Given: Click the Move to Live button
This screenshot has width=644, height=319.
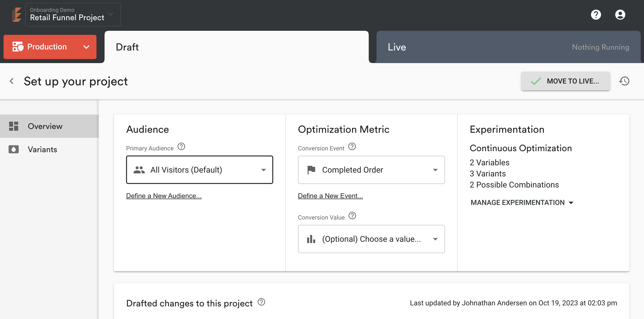Looking at the screenshot, I should tap(565, 81).
